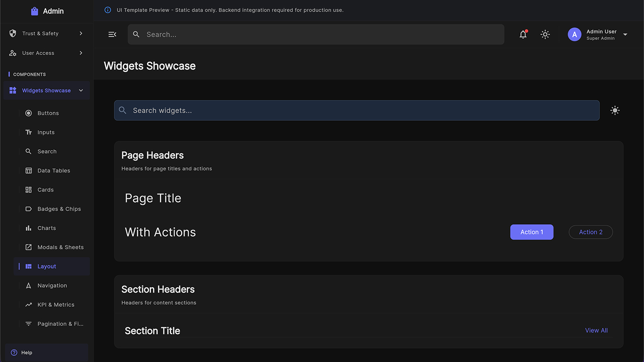Open the notifications bell
This screenshot has width=644, height=362.
pos(523,34)
